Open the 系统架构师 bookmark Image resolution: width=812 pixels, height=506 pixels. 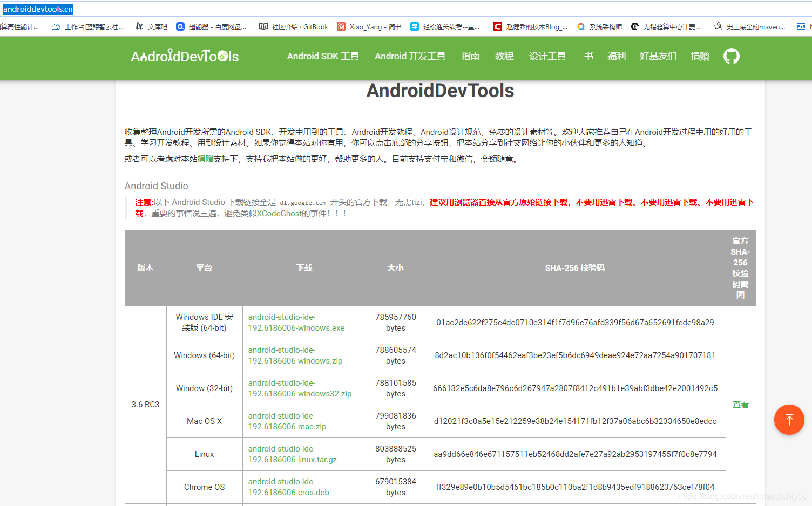(x=599, y=26)
